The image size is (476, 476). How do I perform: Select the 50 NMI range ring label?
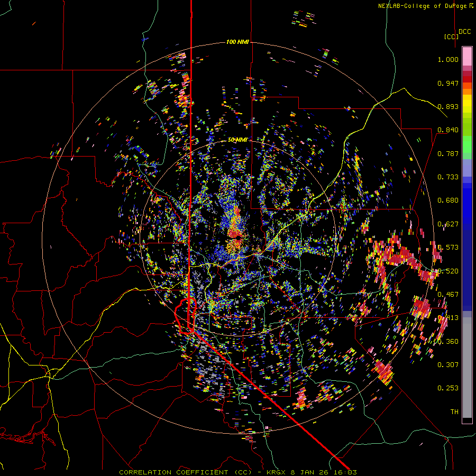tap(237, 140)
